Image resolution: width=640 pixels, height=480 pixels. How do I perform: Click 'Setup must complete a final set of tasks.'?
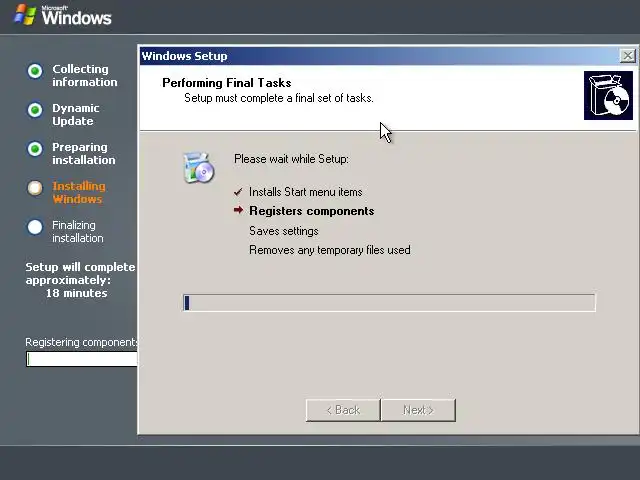point(279,98)
